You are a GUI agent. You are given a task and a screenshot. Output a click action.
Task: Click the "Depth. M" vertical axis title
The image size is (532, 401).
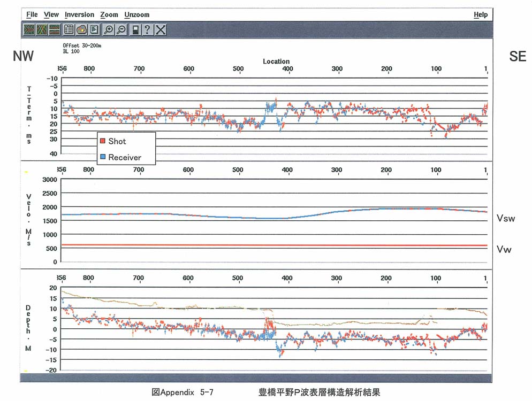click(28, 328)
